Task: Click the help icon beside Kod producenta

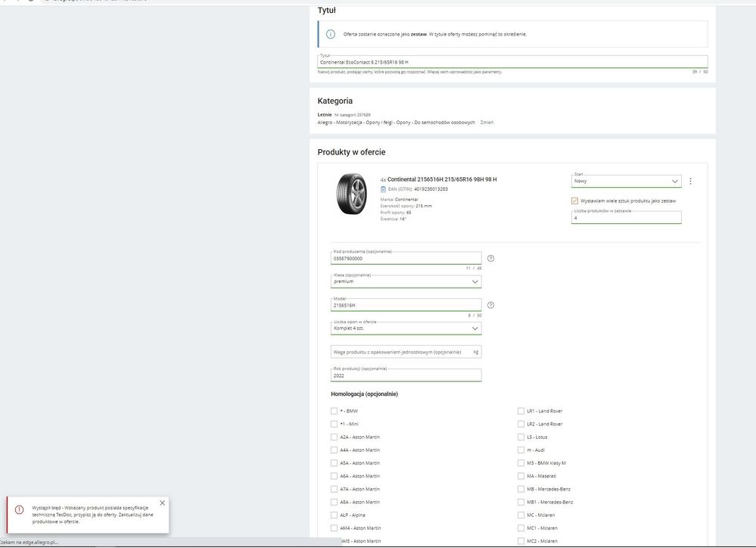Action: [x=491, y=259]
